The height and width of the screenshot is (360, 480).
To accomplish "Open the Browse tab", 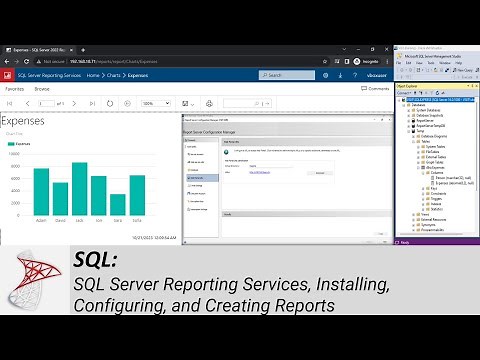I will (x=42, y=89).
